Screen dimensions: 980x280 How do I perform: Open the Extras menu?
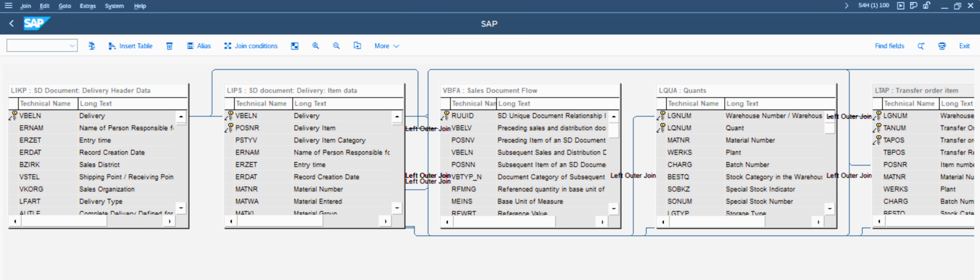87,6
